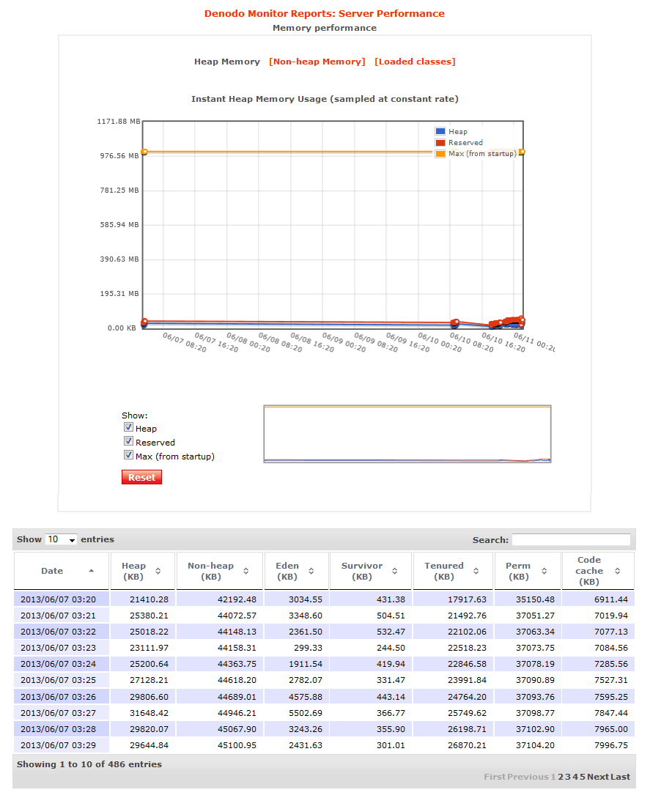672x798 pixels.
Task: Click Perm value 37090.89
Action: click(535, 681)
